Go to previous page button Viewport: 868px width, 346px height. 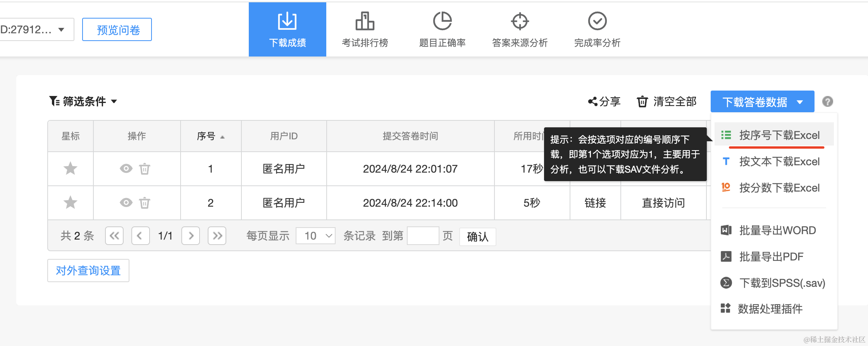point(140,236)
